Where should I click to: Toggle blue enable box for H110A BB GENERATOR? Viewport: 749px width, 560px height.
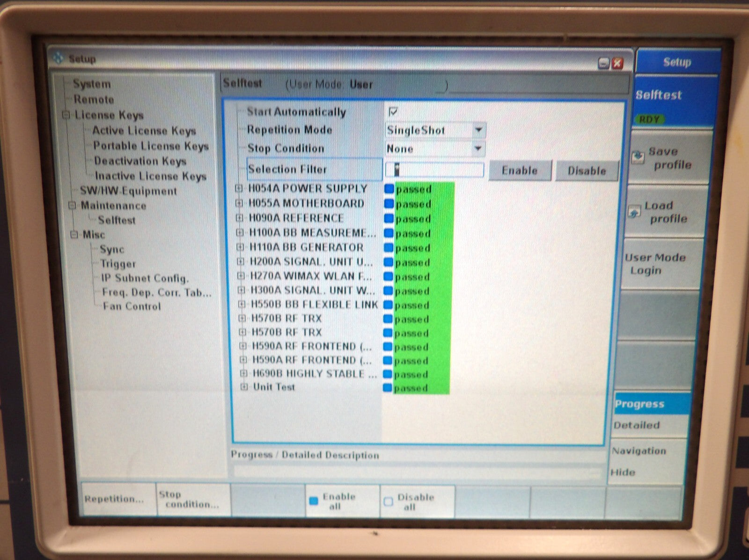[388, 247]
